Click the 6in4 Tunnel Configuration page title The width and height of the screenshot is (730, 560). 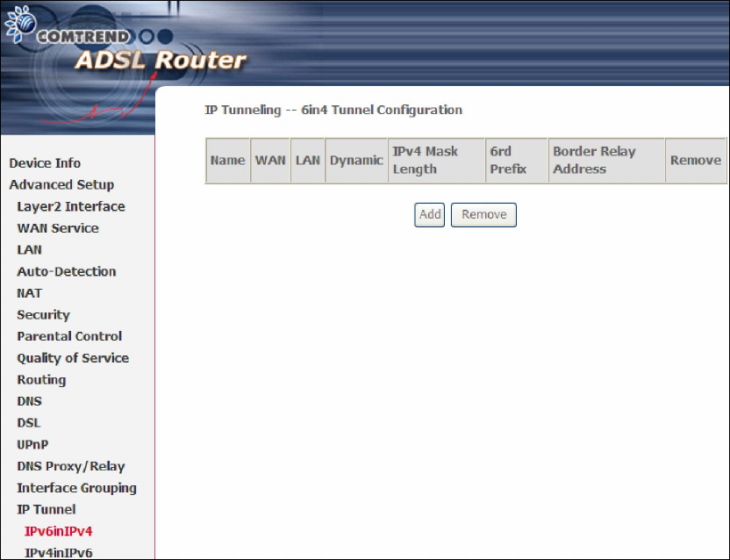(333, 110)
